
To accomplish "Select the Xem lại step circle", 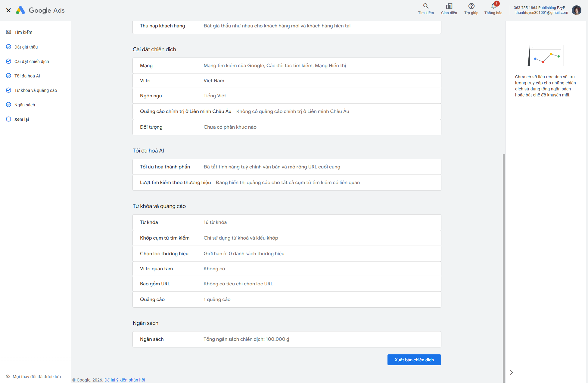I will tap(8, 119).
